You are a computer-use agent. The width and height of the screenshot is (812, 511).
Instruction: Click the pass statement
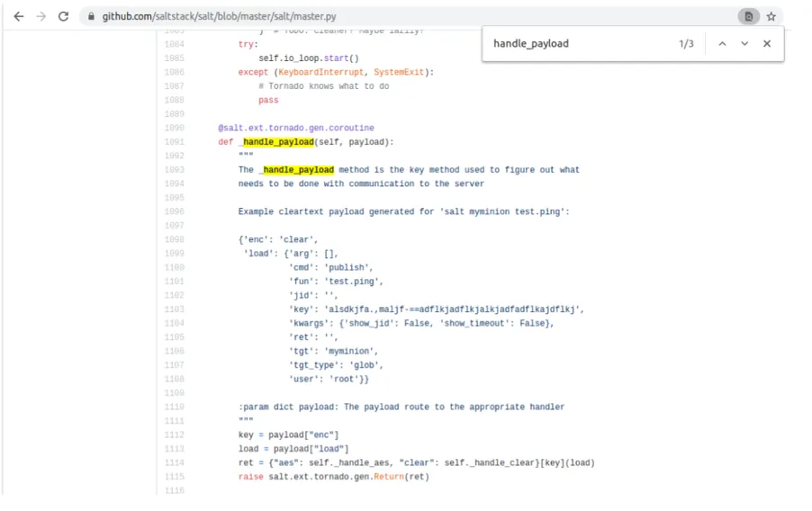[x=268, y=101]
